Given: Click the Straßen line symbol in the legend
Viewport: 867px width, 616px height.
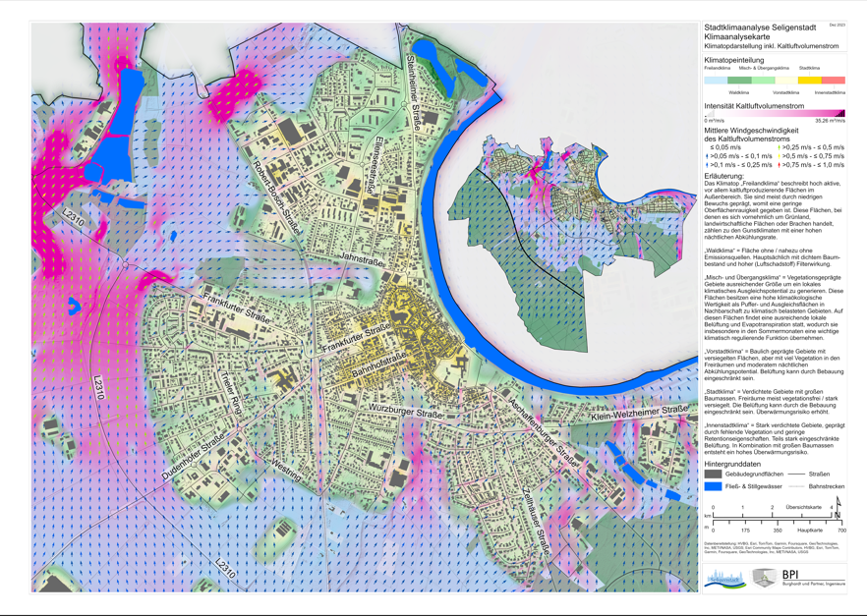Looking at the screenshot, I should (x=796, y=475).
